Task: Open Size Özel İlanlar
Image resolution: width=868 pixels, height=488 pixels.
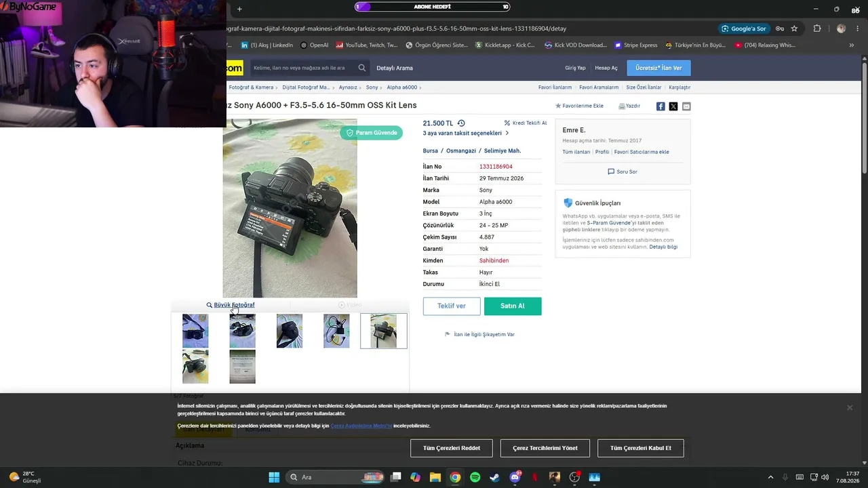Action: [644, 87]
